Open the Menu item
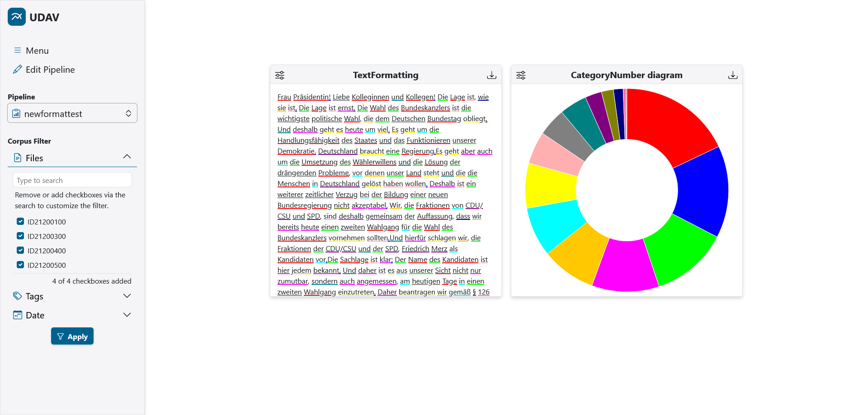Screen dimensions: 868x415 point(37,51)
